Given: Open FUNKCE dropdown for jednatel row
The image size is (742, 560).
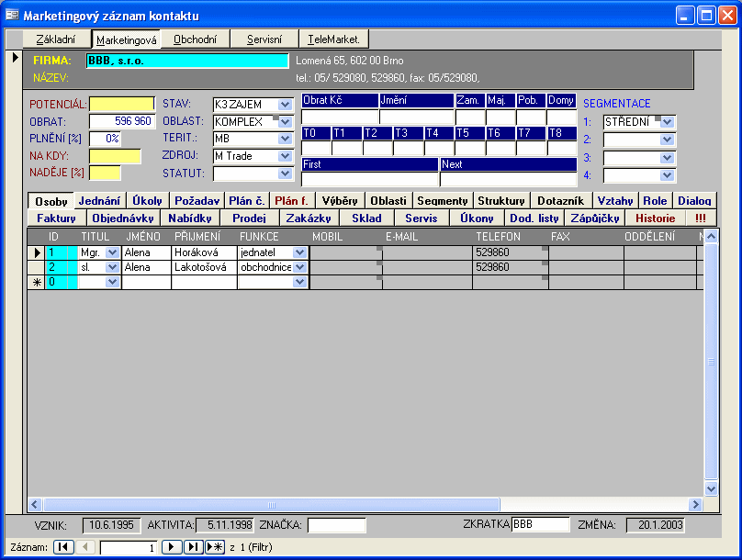Looking at the screenshot, I should pos(299,252).
